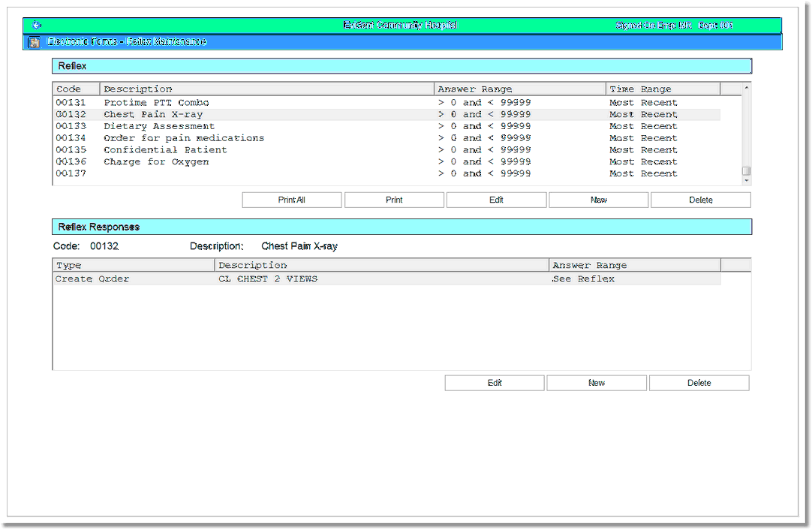Click the Print All button
This screenshot has width=812, height=530.
coord(291,200)
